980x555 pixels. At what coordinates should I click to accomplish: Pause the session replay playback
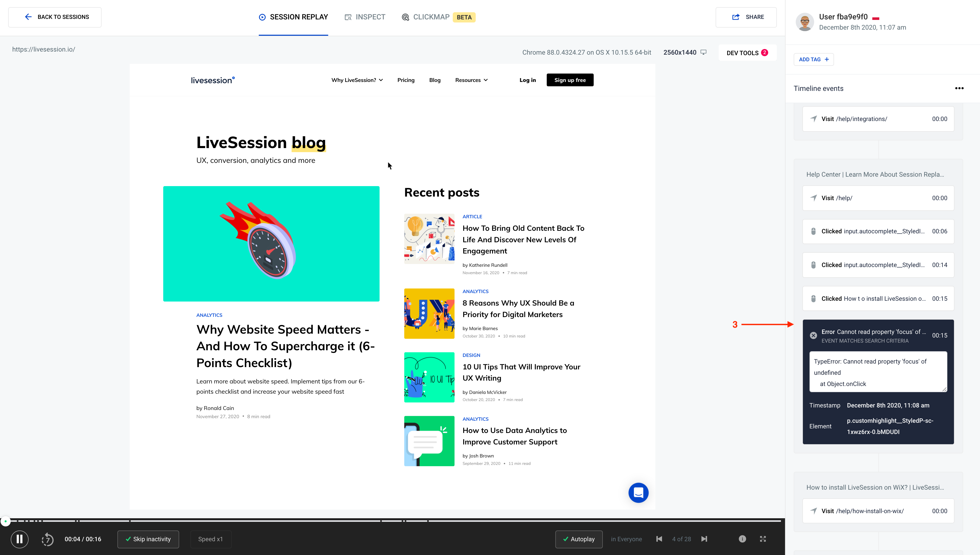[19, 539]
